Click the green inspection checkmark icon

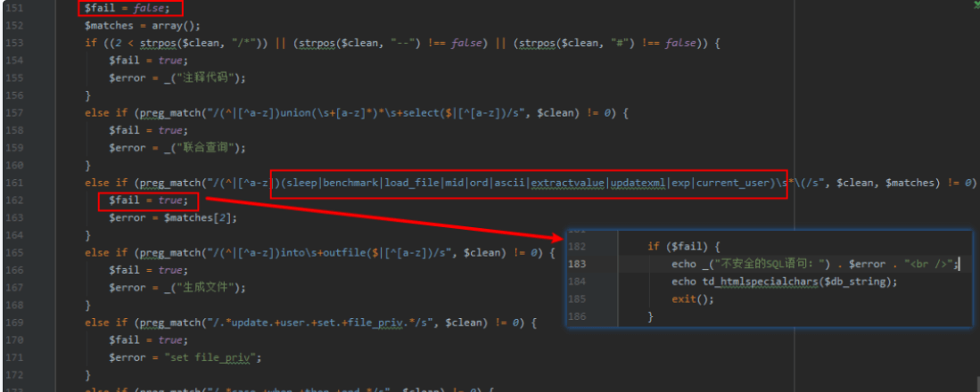pos(975,4)
